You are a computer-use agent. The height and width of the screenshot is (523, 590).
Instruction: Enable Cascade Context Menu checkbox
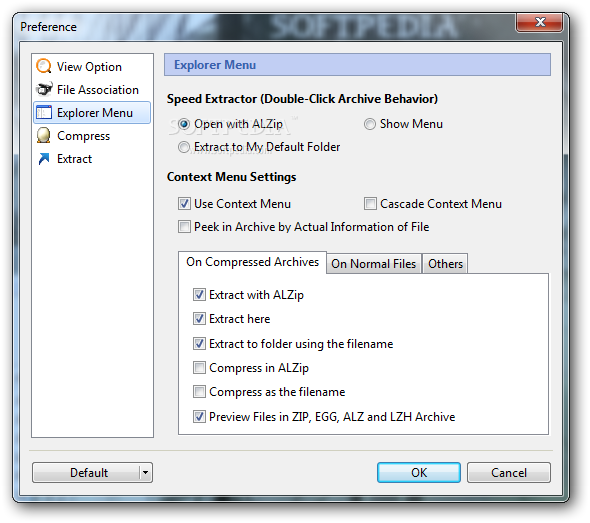(370, 204)
